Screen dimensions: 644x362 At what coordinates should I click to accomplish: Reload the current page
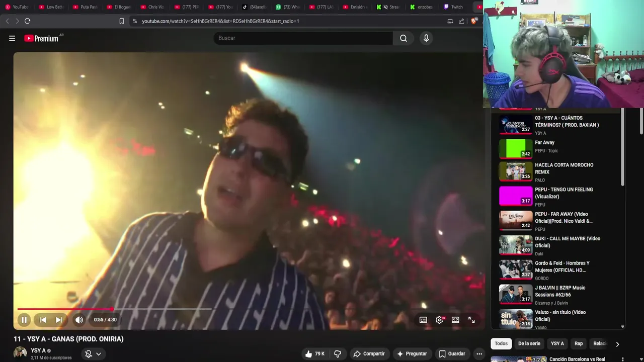28,21
